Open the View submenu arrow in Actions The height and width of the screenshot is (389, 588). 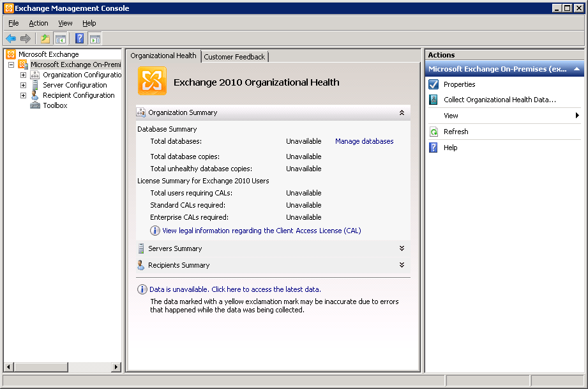click(578, 116)
